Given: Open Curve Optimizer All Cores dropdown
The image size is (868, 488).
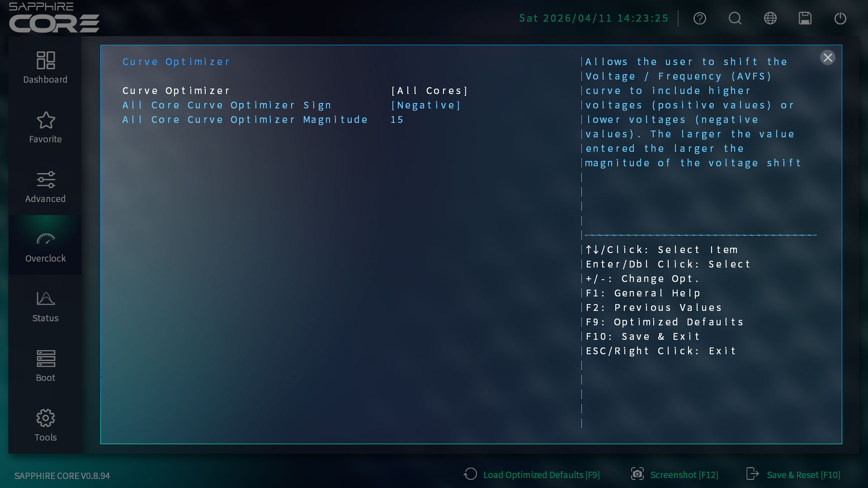Looking at the screenshot, I should 429,91.
